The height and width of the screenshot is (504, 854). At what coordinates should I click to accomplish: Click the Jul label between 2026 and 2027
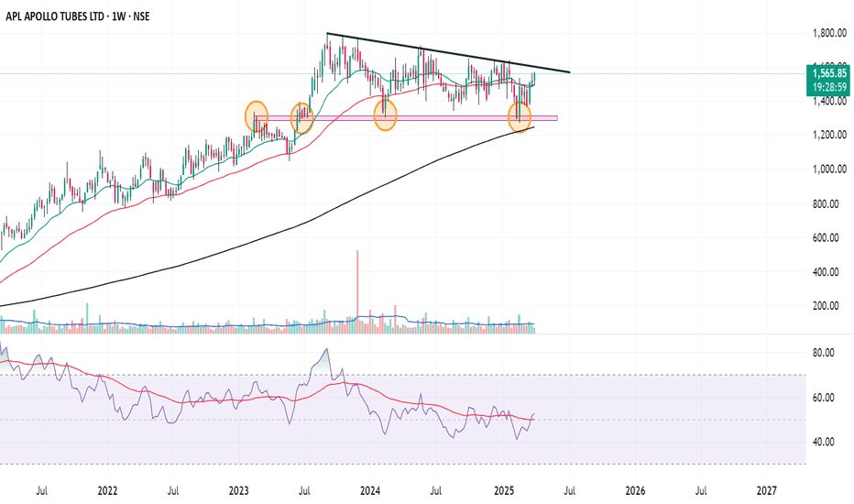[701, 491]
